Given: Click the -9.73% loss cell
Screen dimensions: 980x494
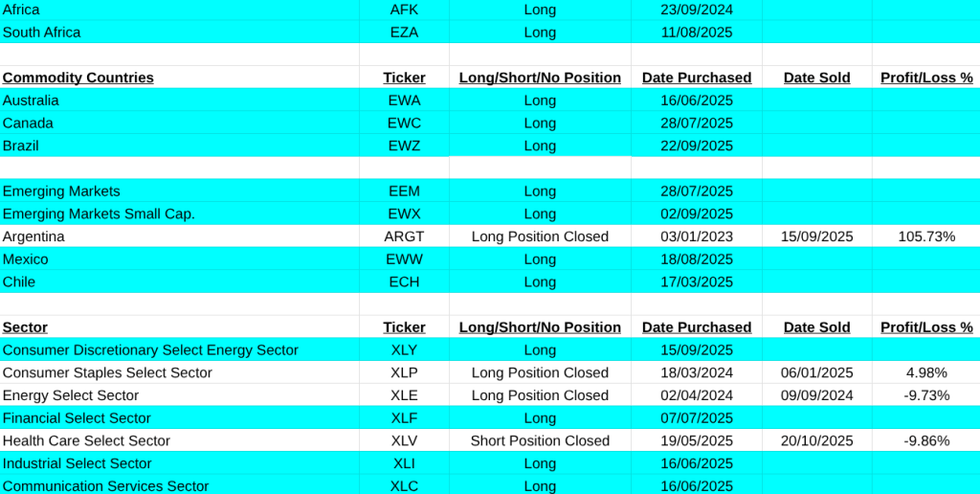Looking at the screenshot, I should tap(925, 395).
